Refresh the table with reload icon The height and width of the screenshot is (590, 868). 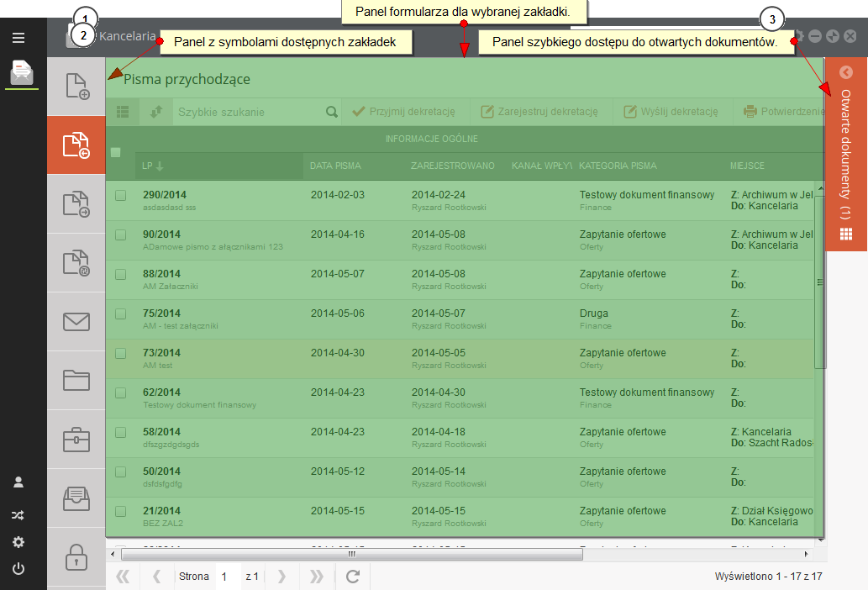tap(353, 577)
